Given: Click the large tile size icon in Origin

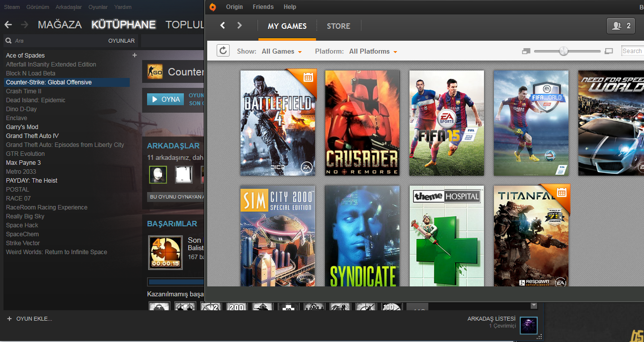Looking at the screenshot, I should [609, 51].
